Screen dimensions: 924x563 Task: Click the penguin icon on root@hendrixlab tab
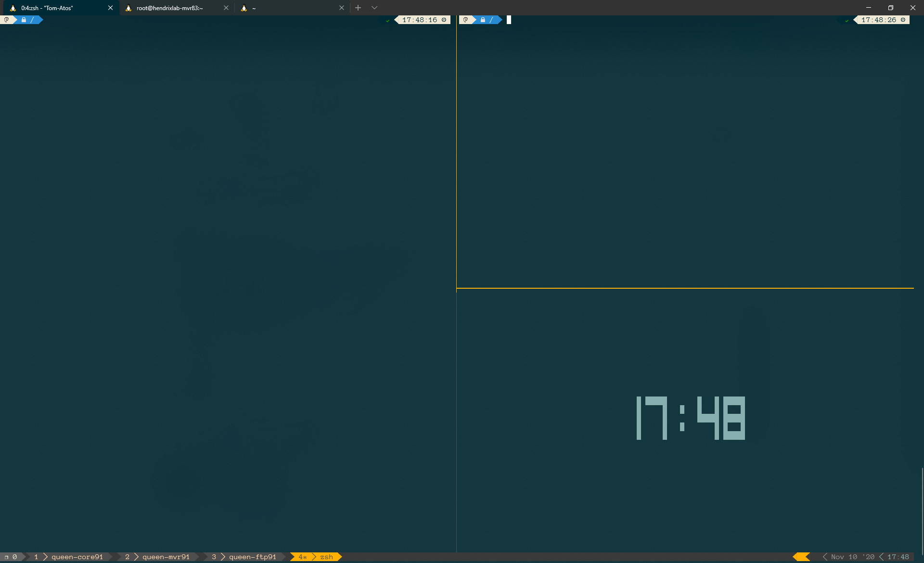[x=128, y=8]
